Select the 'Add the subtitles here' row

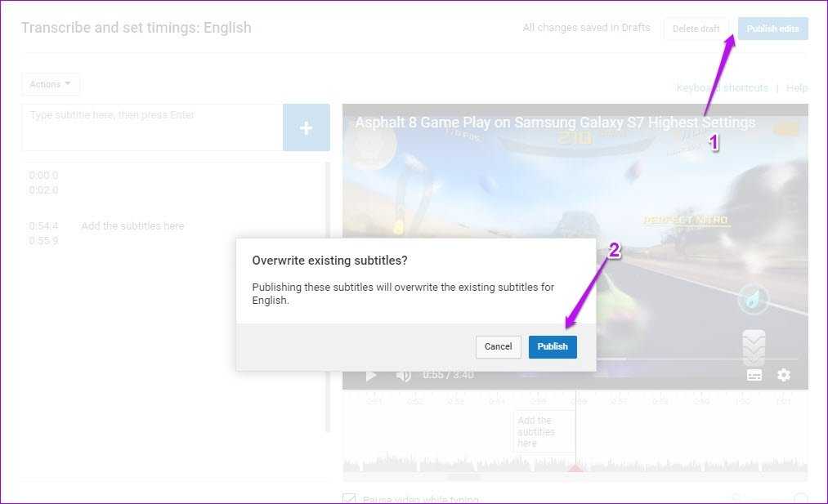pyautogui.click(x=132, y=226)
